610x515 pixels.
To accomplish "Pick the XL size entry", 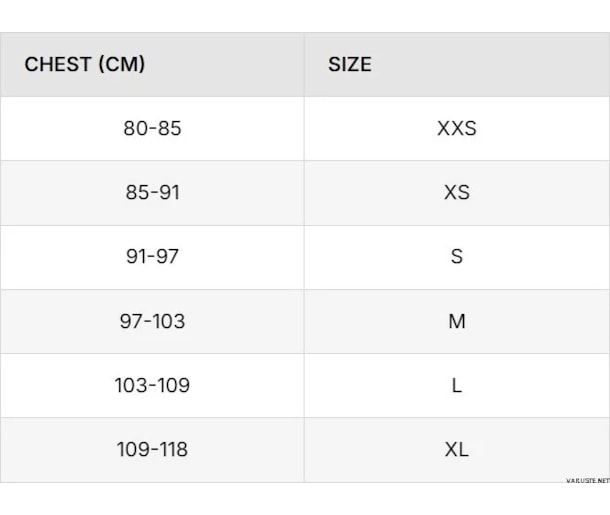I will pos(457,449).
